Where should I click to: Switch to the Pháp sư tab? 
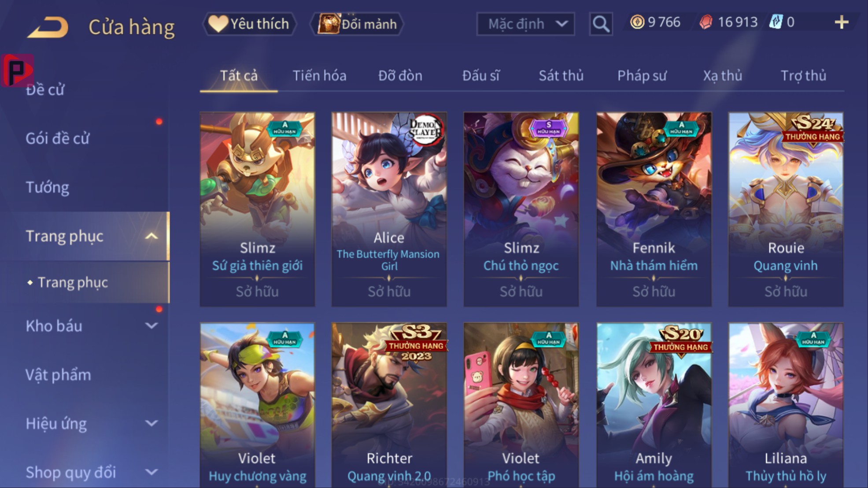642,76
